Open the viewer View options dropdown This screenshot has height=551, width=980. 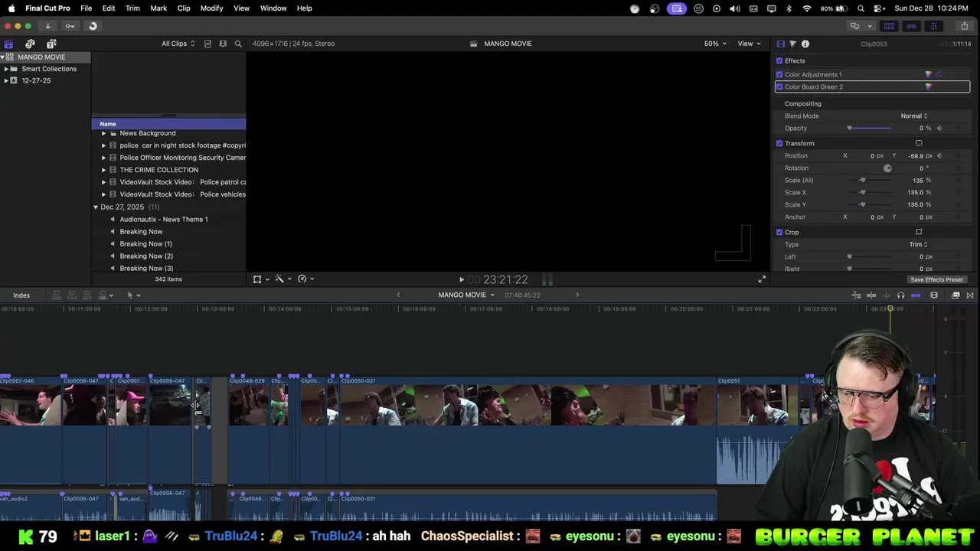coord(748,44)
